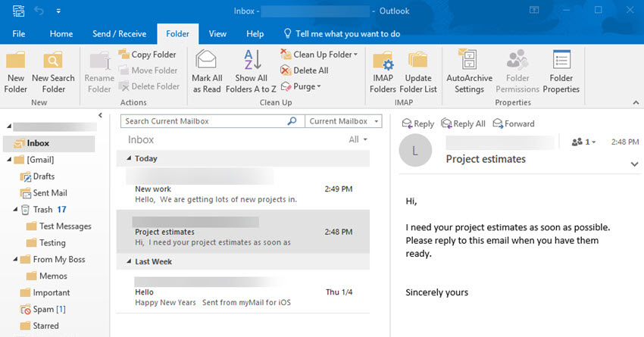This screenshot has width=644, height=337.
Task: Collapse the mailbox account tree
Action: [x=9, y=126]
